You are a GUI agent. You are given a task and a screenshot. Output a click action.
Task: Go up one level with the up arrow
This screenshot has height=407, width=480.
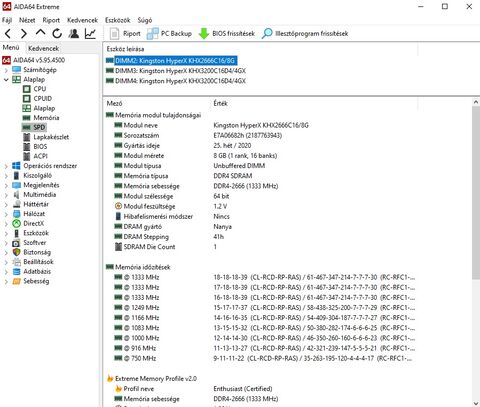point(40,33)
